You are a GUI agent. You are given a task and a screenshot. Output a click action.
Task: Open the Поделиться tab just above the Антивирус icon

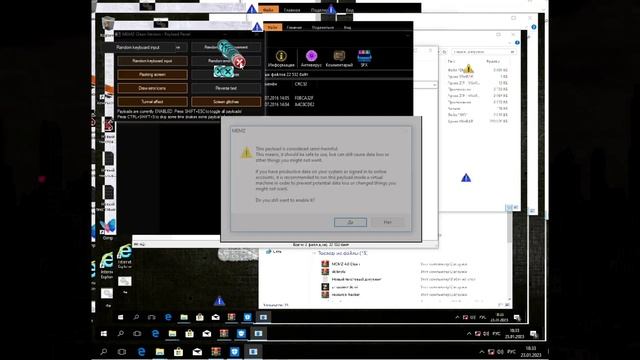coord(322,27)
